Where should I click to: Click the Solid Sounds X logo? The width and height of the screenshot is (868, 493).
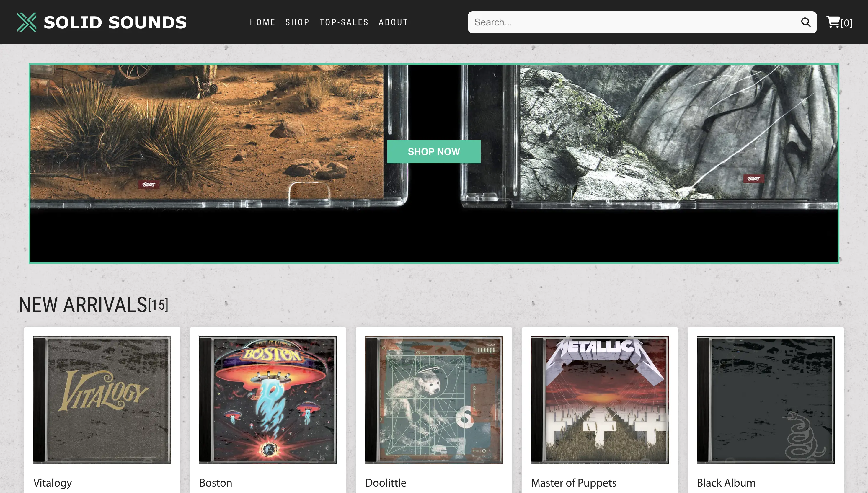tap(26, 22)
